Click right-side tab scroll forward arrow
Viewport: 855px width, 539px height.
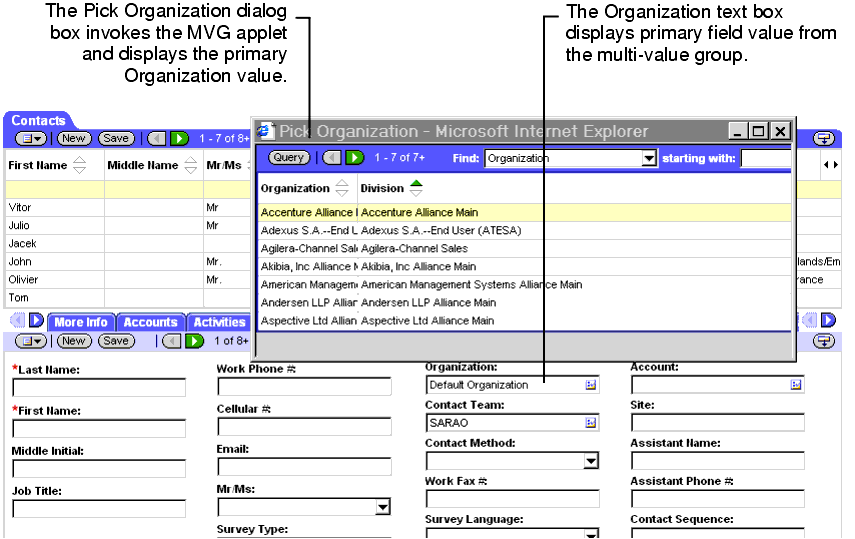[x=828, y=320]
